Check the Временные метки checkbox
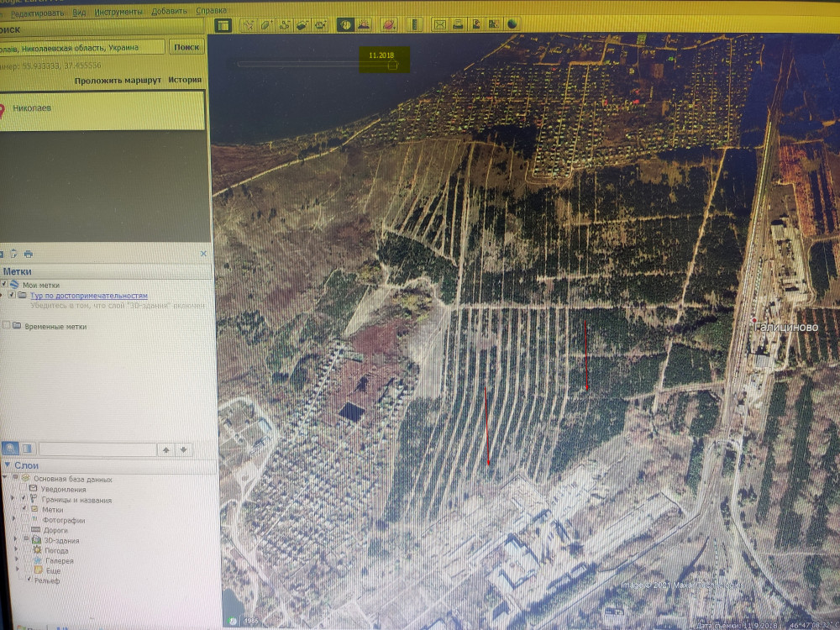840x630 pixels. [x=7, y=326]
